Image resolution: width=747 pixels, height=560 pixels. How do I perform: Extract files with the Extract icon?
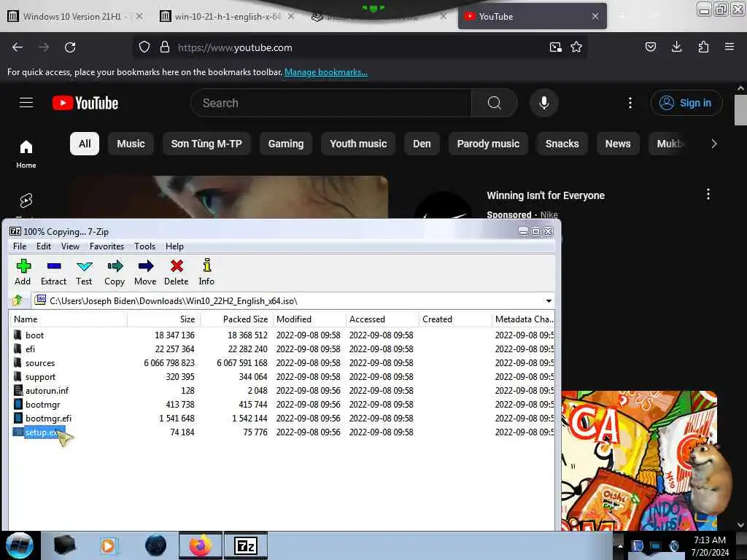(x=53, y=273)
